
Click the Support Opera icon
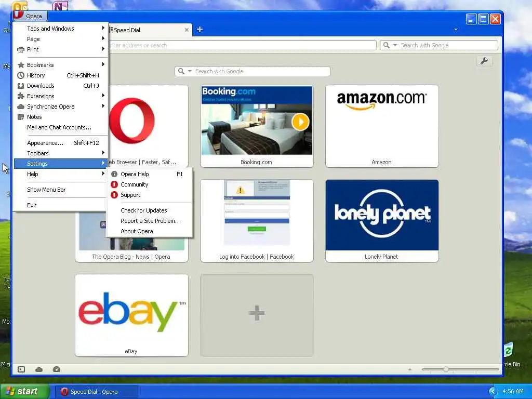[x=114, y=195]
